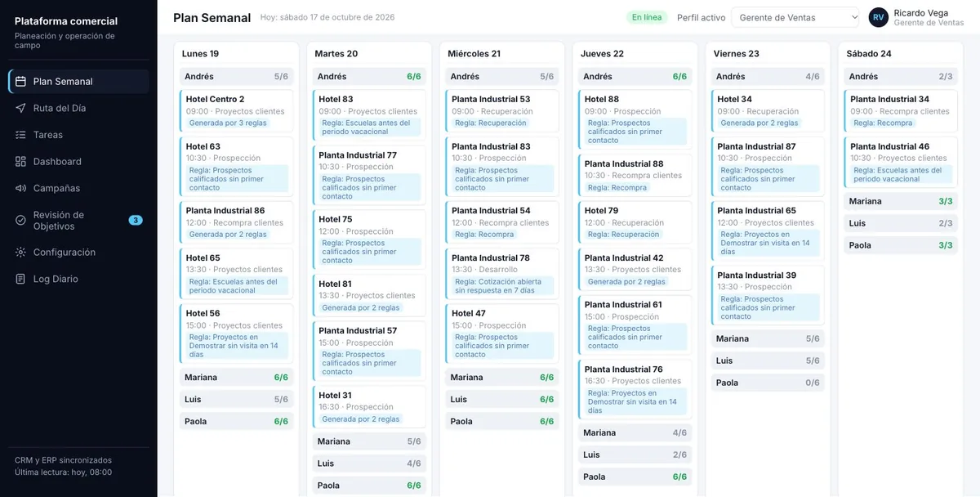
Task: Select the Hotel 79 Recuperación visit
Action: (635, 222)
